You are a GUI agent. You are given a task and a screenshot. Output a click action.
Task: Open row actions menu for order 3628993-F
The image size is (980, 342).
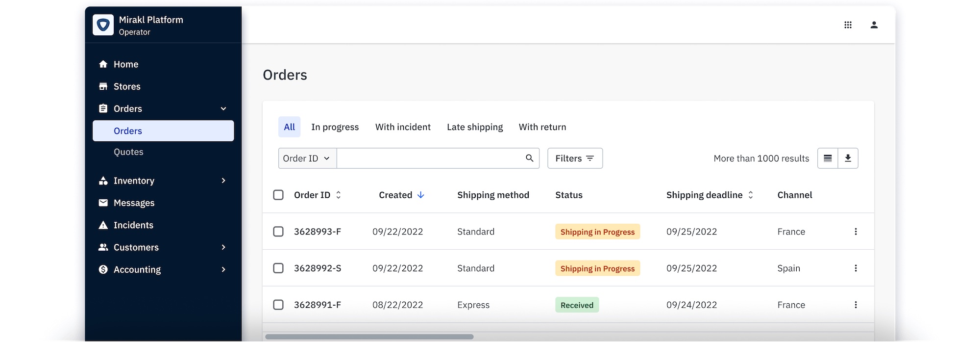tap(856, 232)
